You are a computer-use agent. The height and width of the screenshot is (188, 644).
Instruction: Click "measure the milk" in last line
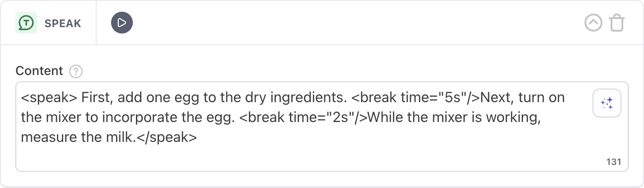[78, 137]
